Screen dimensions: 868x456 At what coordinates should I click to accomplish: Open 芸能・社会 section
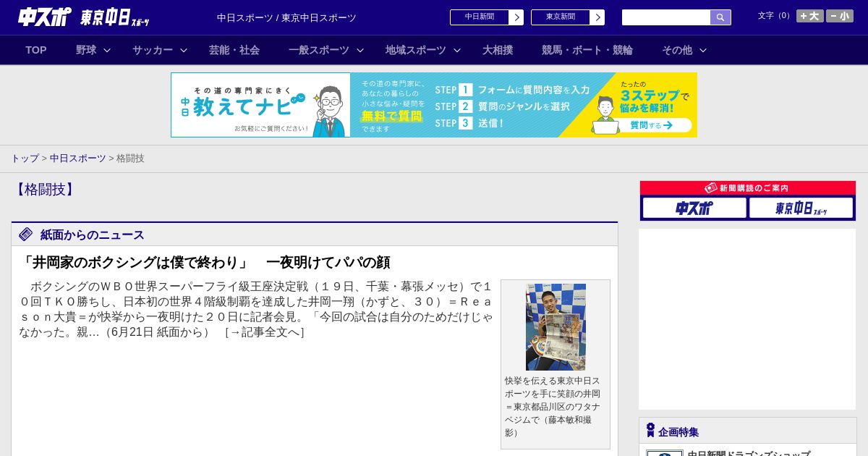click(x=234, y=50)
